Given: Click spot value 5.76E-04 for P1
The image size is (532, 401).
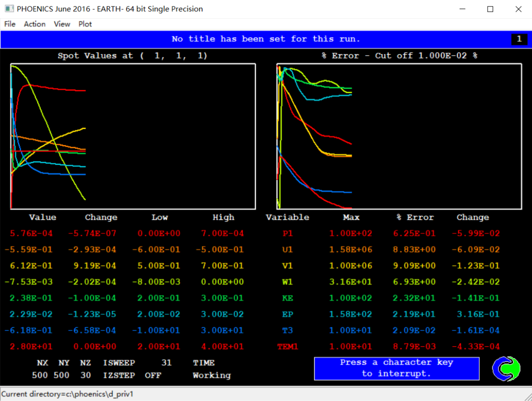Looking at the screenshot, I should point(31,234).
